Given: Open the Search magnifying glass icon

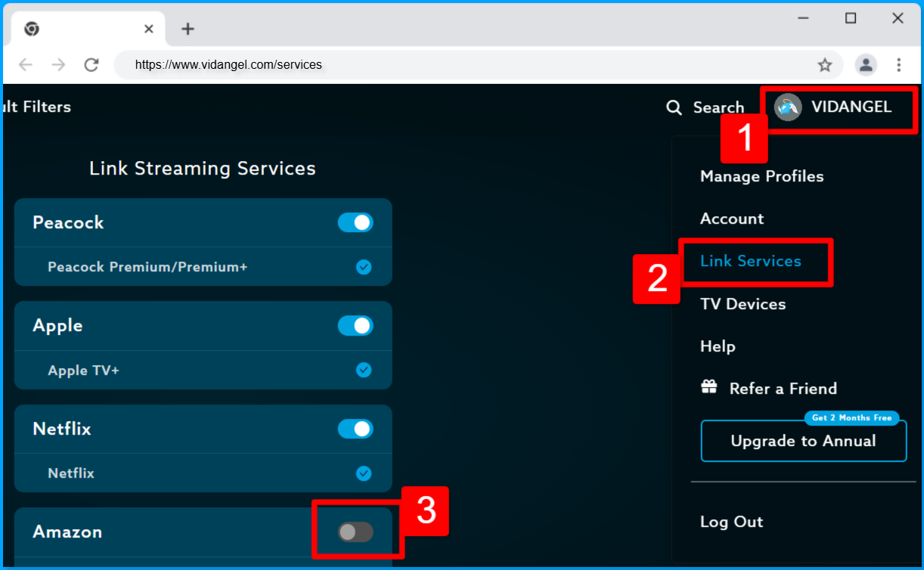Looking at the screenshot, I should point(674,107).
